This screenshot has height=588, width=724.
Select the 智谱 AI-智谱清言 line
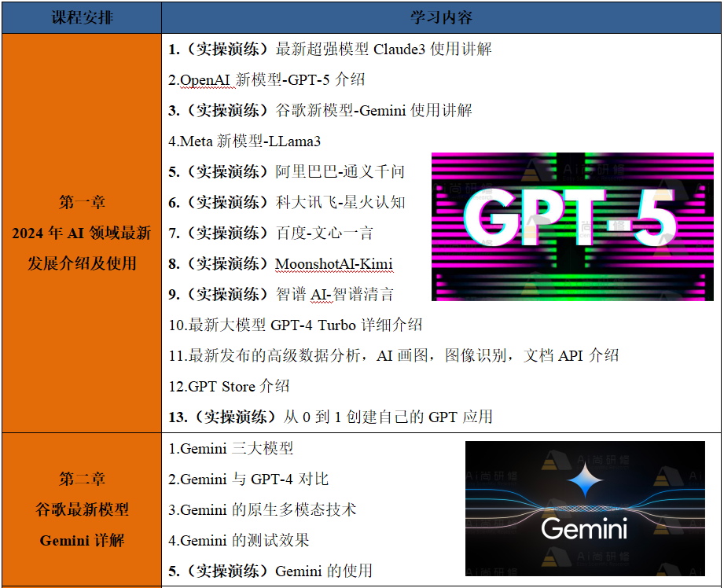281,294
